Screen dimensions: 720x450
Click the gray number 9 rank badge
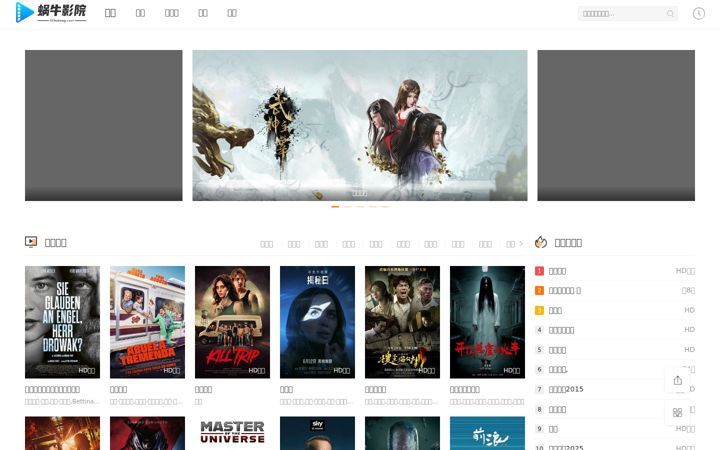pos(539,429)
